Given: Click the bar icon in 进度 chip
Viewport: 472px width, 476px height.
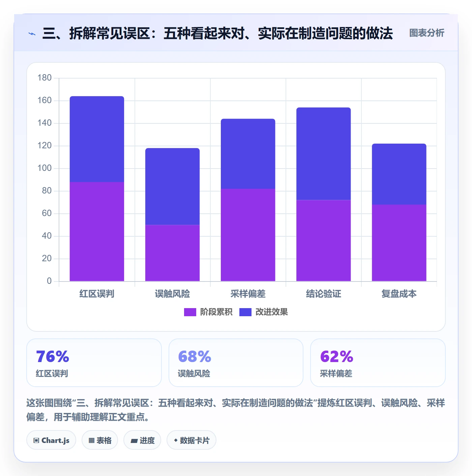Looking at the screenshot, I should (x=134, y=441).
